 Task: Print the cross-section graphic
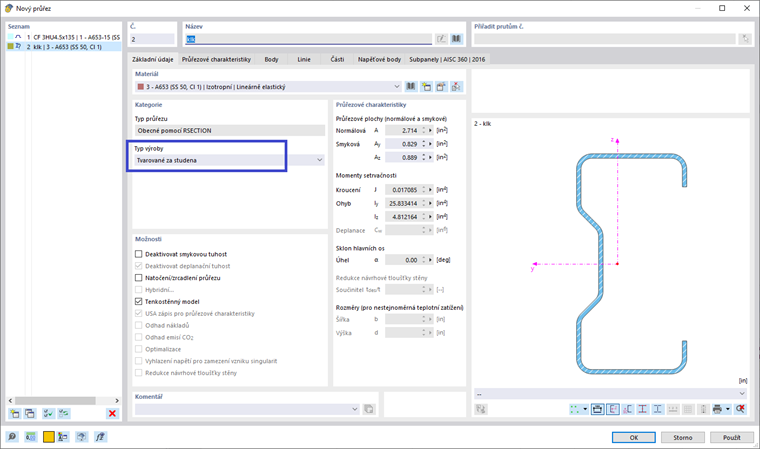click(717, 409)
